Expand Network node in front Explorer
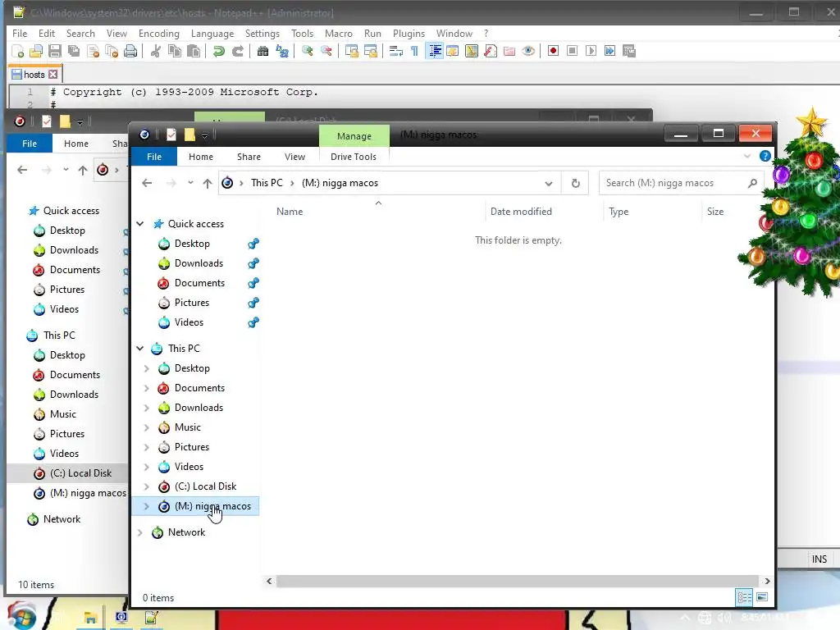840x630 pixels. pos(140,532)
